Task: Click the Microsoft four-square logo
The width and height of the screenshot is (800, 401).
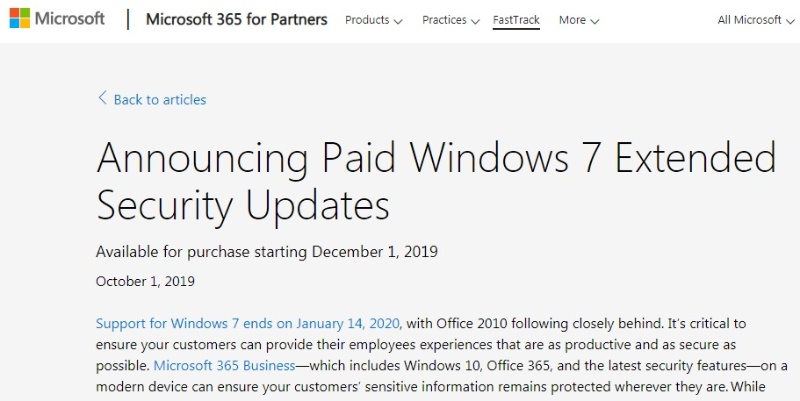Action: coord(19,20)
